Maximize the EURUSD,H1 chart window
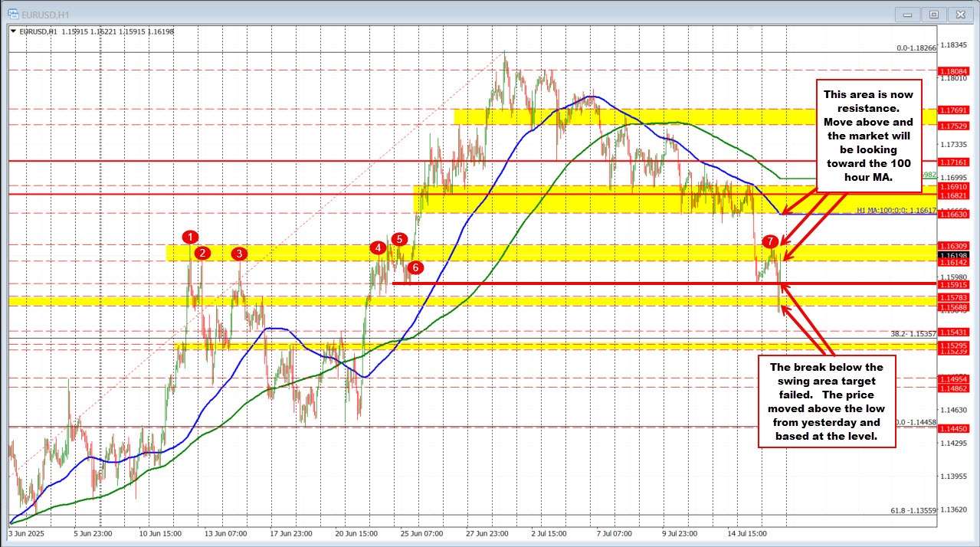Image resolution: width=980 pixels, height=547 pixels. (934, 14)
